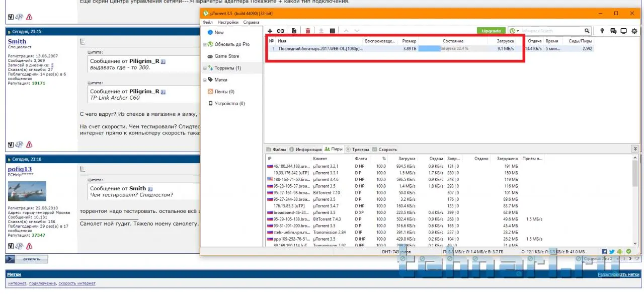Switch to the Информация tab
The image size is (644, 294).
pos(305,150)
